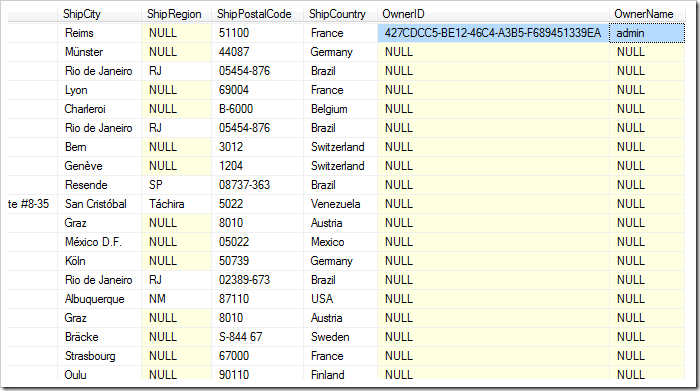Select the 'Venezuela' country cell

(x=341, y=204)
